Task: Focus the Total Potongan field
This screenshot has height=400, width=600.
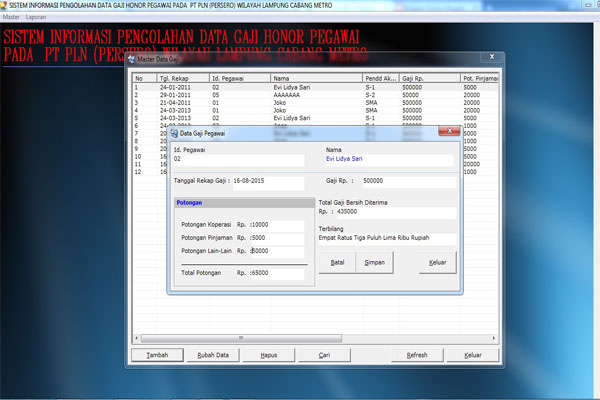Action: pyautogui.click(x=277, y=273)
